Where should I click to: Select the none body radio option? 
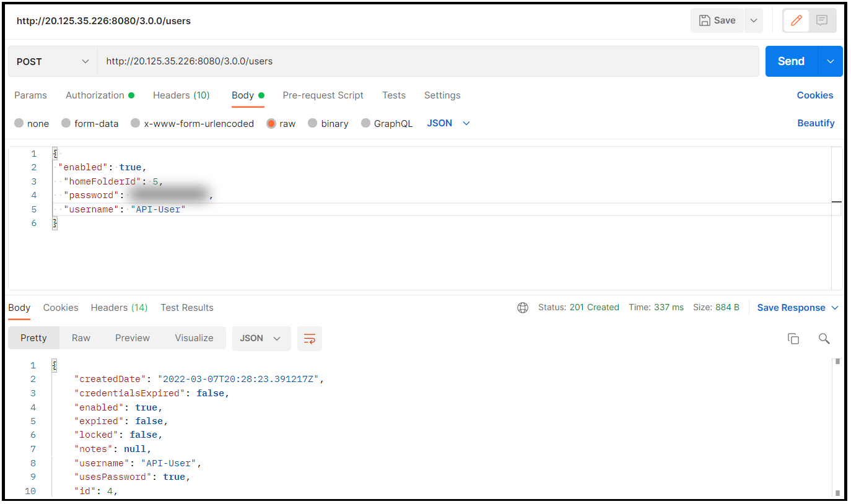pyautogui.click(x=19, y=123)
